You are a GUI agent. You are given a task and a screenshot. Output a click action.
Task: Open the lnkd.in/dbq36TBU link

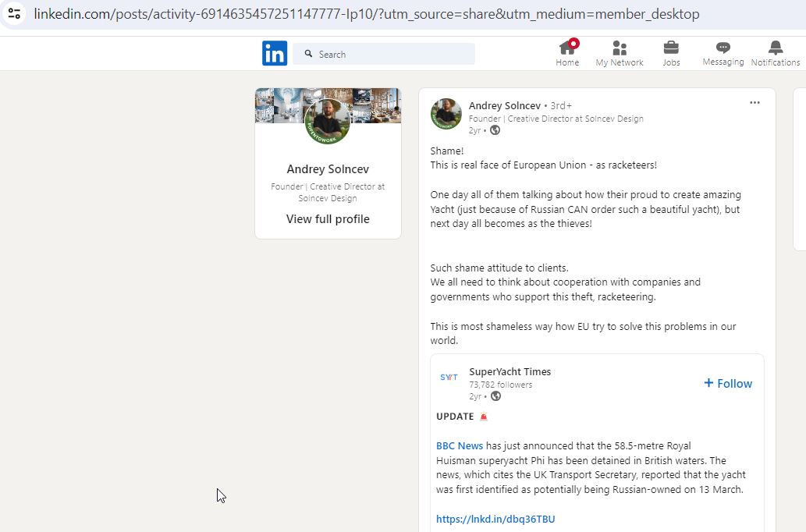(495, 520)
